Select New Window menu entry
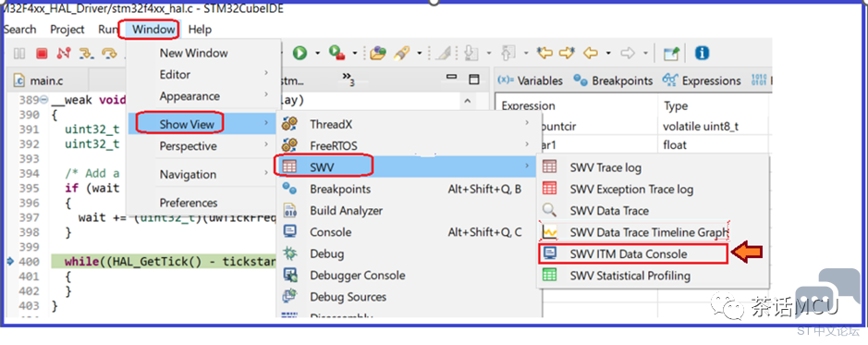868x345 pixels. coord(202,53)
